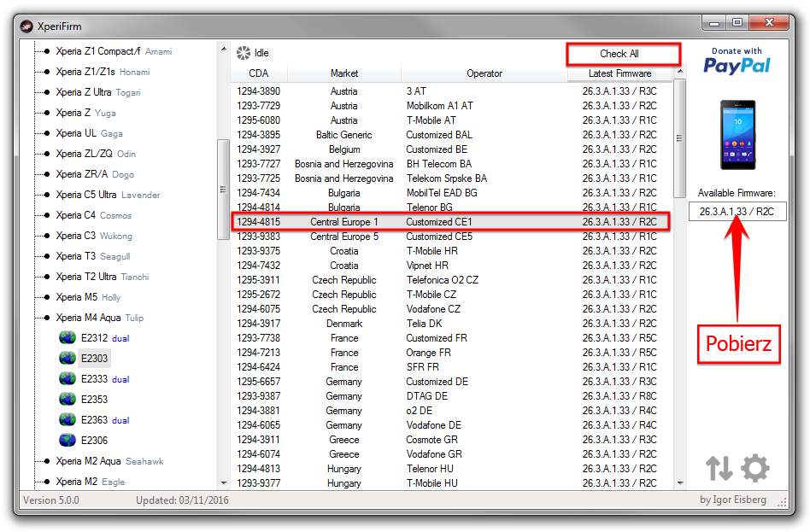Click the globe icon beside E2306
810x532 pixels.
point(67,440)
